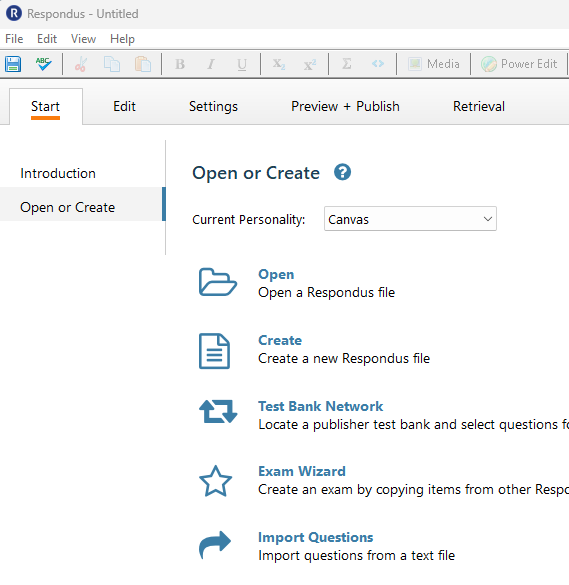Viewport: 569px width, 585px height.
Task: Click the Power Edit toolbar button
Action: [x=519, y=64]
